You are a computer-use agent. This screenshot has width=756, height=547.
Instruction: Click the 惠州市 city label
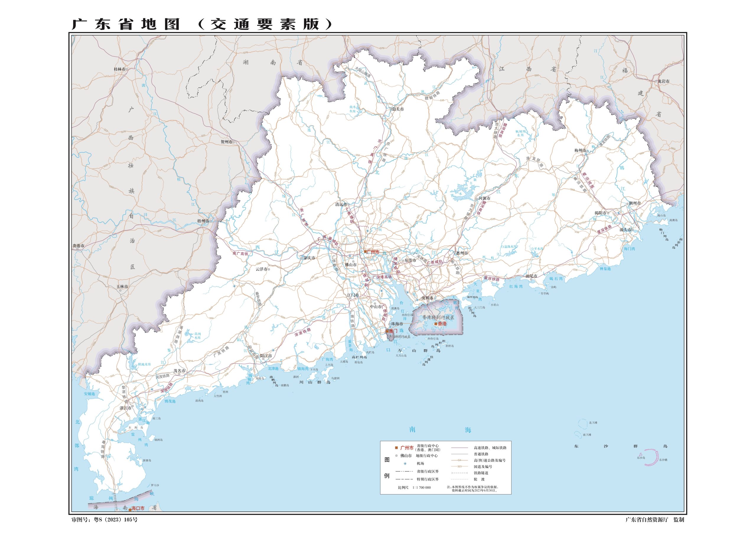click(x=462, y=253)
